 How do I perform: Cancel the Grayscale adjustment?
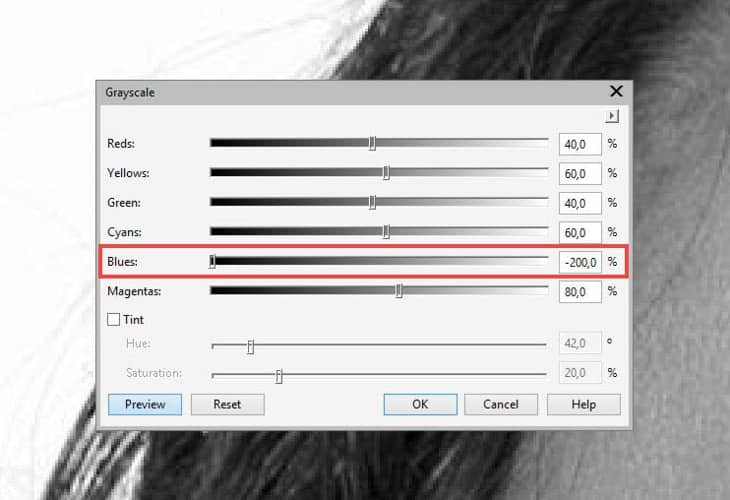click(x=500, y=405)
